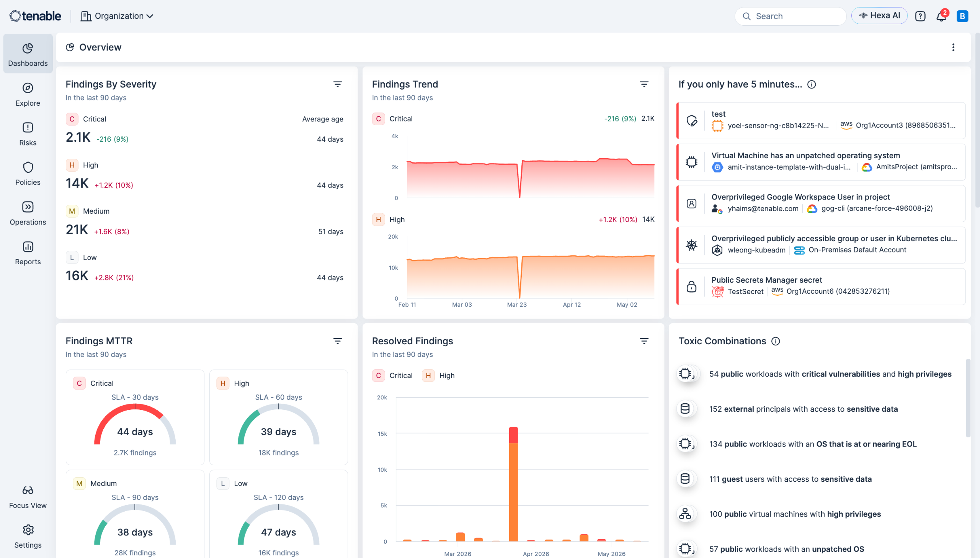Click the Critical MTTR 44 days gauge

[135, 424]
